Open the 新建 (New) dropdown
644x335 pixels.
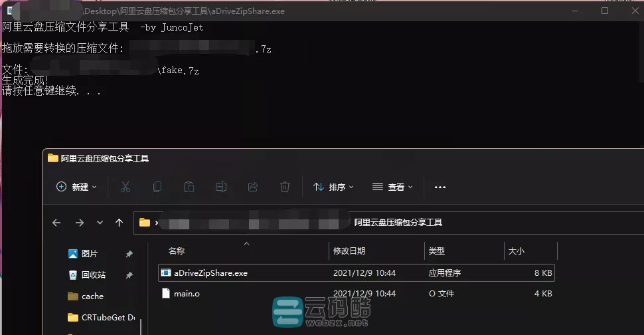click(x=76, y=187)
